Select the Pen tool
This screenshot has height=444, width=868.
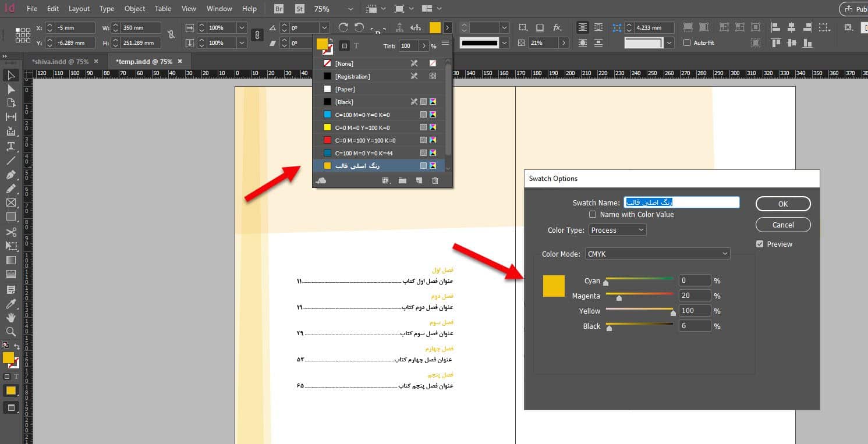click(x=10, y=175)
